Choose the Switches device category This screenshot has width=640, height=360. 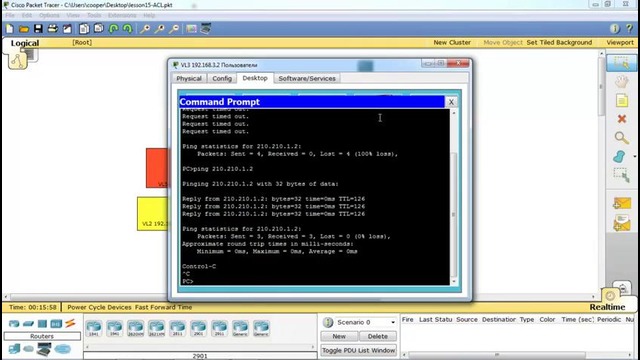tap(28, 324)
